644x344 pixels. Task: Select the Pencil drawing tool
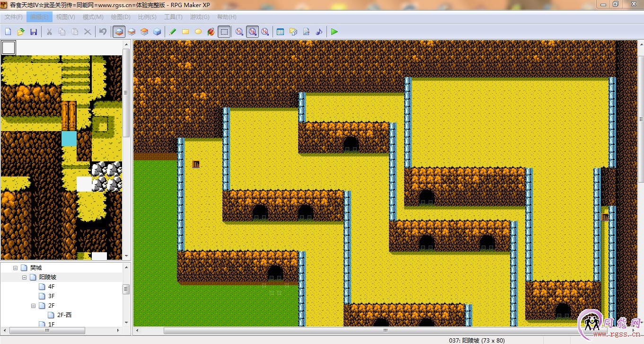(173, 32)
